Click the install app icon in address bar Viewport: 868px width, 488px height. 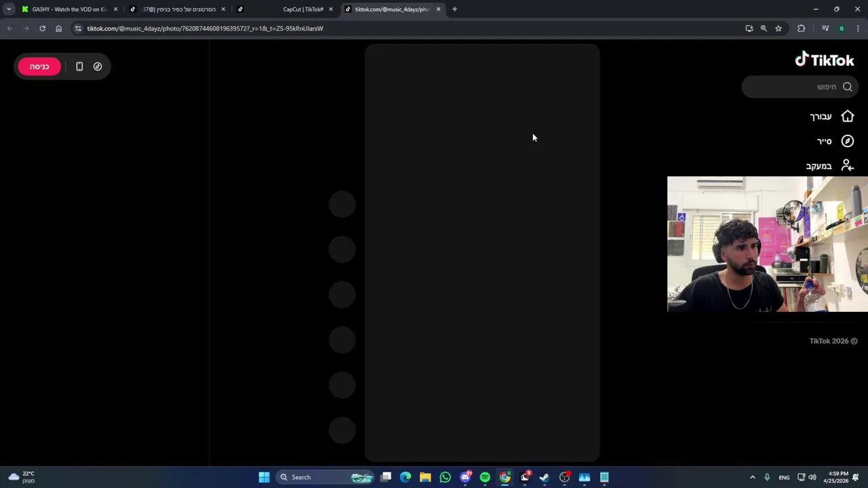(x=749, y=28)
